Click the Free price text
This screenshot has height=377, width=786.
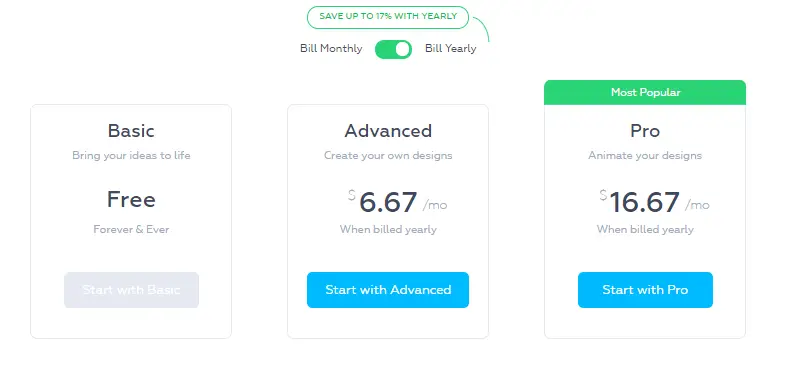131,200
